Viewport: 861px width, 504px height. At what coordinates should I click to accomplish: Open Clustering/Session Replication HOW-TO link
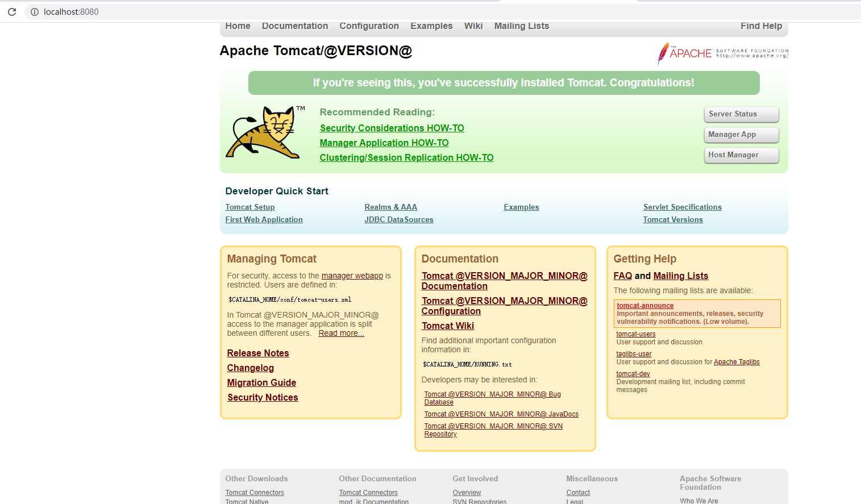[406, 158]
